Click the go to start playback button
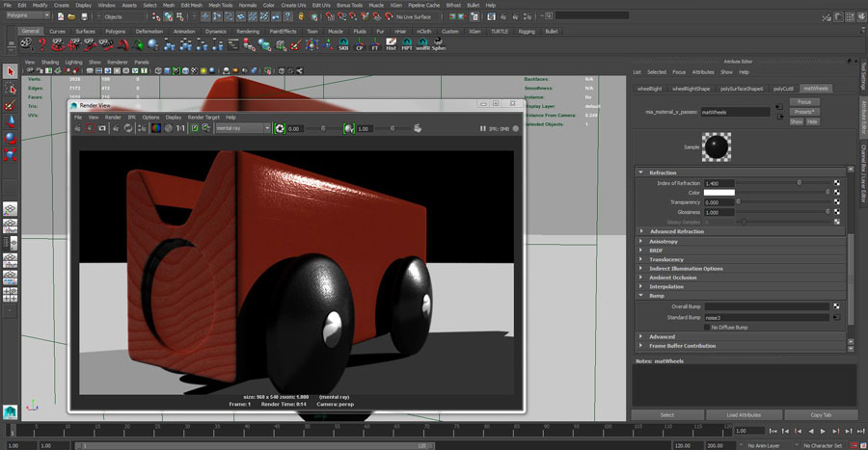868x450 pixels. click(773, 431)
